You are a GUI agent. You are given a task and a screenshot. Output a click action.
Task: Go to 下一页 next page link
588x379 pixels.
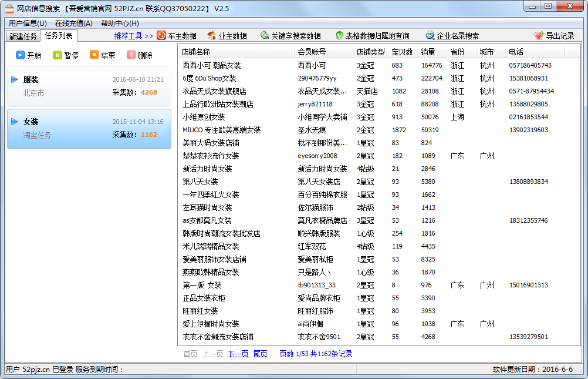click(238, 354)
